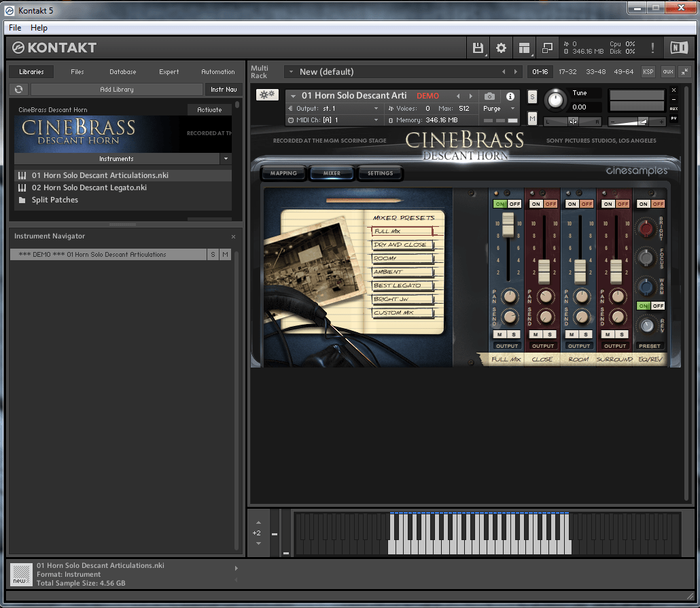Open the workspace layout panel icon

(x=524, y=48)
